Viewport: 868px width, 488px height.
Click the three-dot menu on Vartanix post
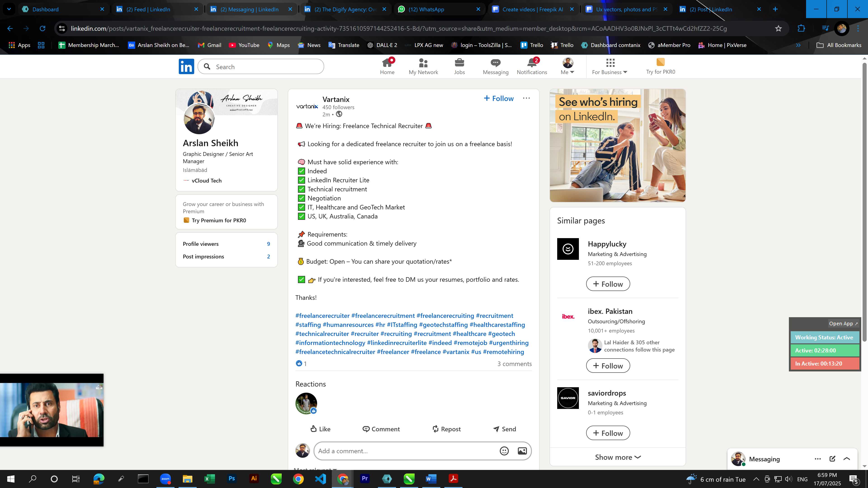(x=526, y=98)
